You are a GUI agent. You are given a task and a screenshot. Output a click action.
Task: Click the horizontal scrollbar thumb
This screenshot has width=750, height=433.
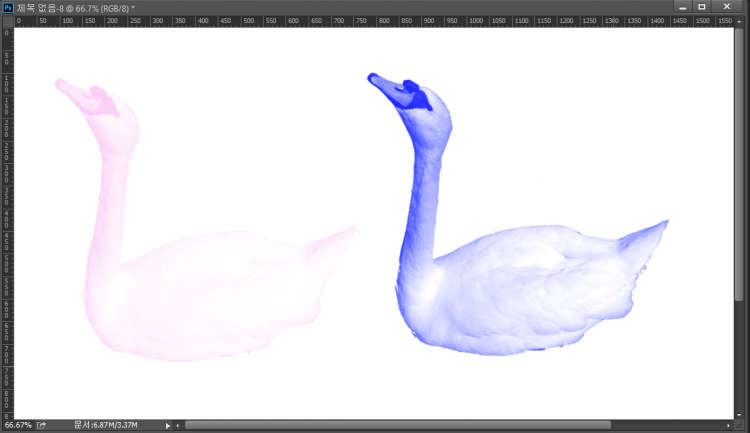[x=400, y=425]
